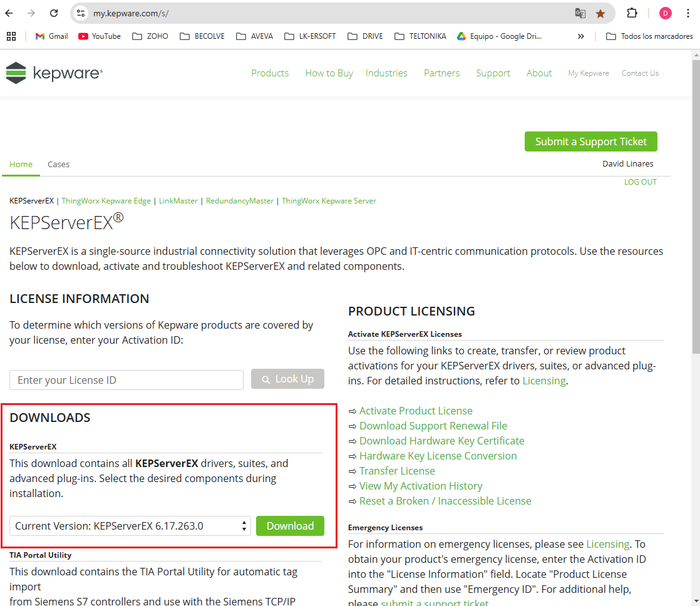Open RedundancyMaster link

[x=240, y=201]
